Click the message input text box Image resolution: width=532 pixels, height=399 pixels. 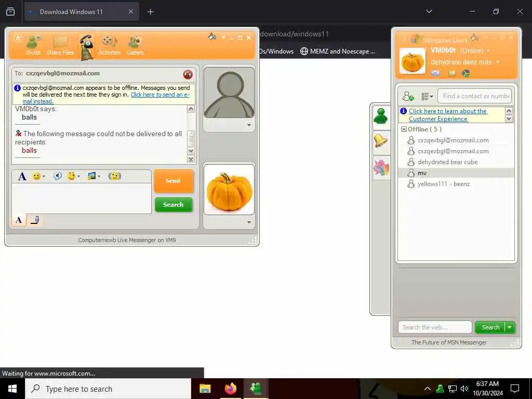82,198
